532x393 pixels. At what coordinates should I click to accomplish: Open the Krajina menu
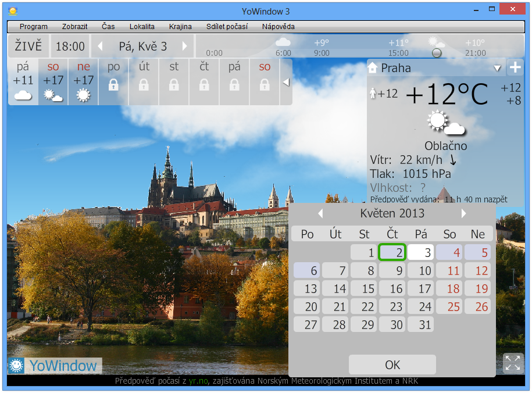(x=180, y=27)
